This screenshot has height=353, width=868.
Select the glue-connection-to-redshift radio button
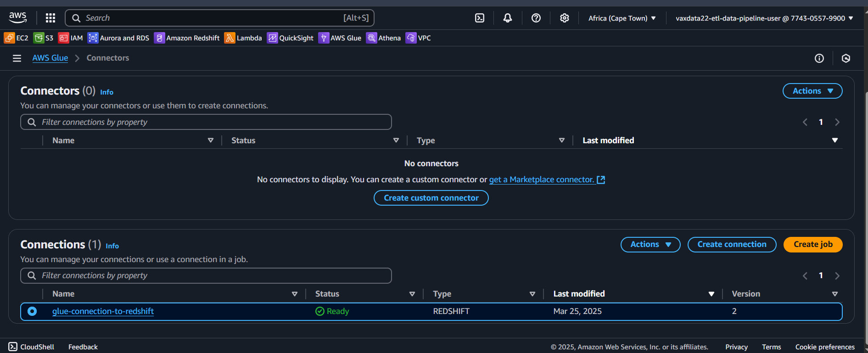[32, 311]
